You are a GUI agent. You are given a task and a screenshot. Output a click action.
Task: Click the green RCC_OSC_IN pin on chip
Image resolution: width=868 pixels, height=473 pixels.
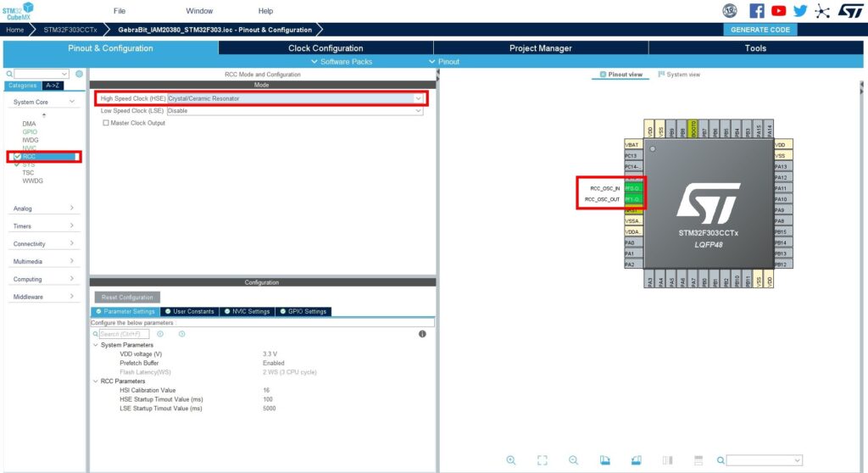point(633,188)
